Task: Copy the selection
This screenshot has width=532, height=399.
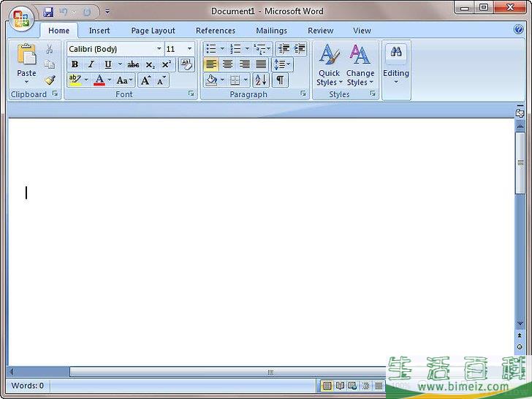Action: click(x=50, y=64)
